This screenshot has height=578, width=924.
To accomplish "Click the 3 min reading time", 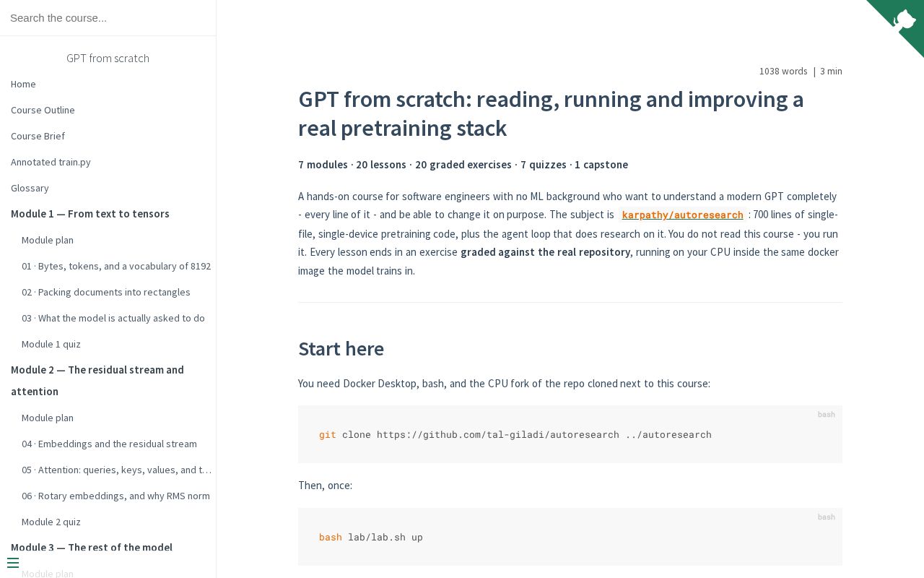I will [831, 71].
